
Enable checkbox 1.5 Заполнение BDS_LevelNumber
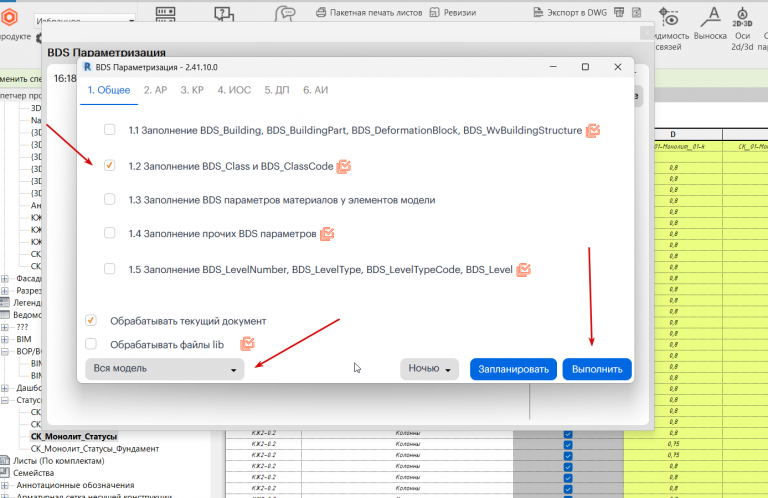pyautogui.click(x=110, y=269)
